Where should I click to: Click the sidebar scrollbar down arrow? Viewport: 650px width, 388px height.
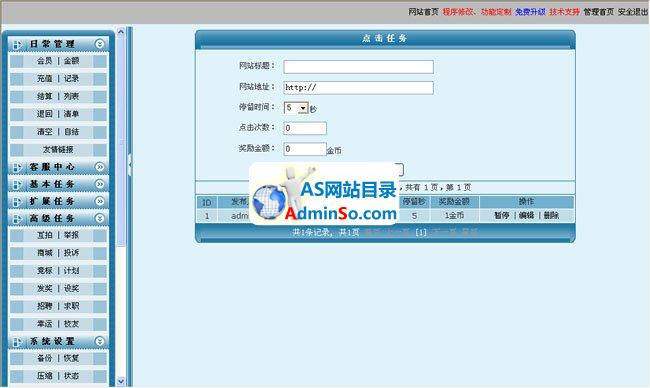[121, 381]
